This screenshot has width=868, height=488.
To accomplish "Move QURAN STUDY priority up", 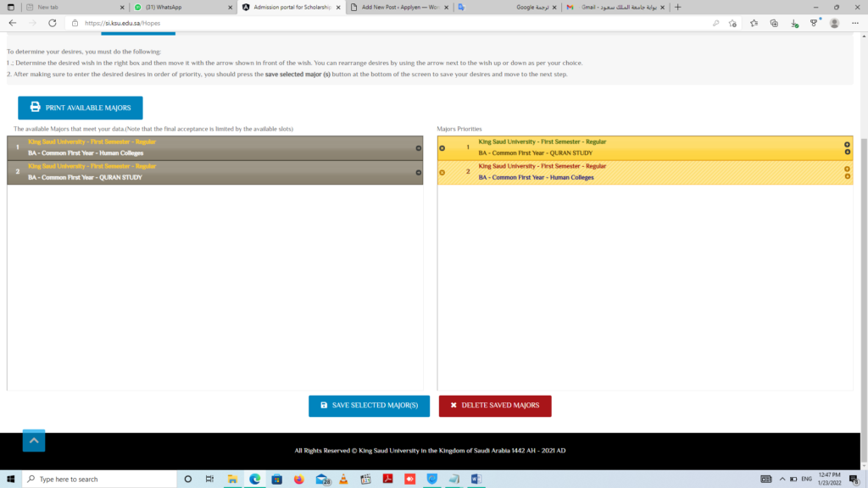I will [847, 144].
